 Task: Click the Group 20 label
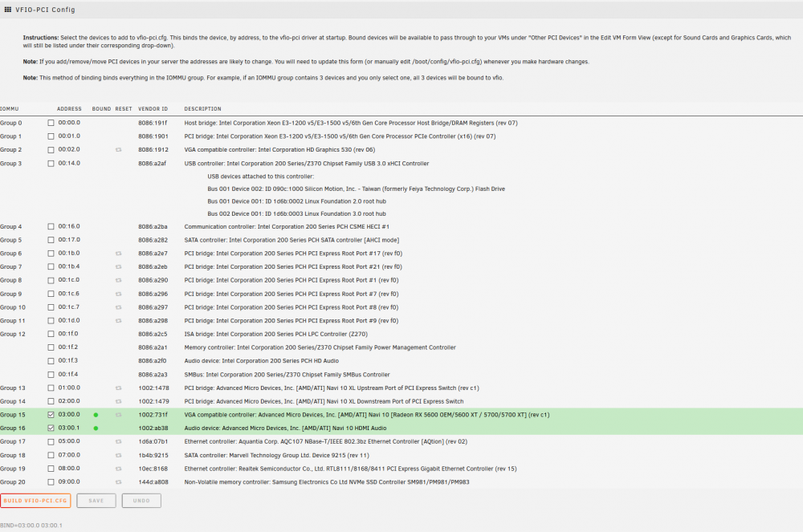pyautogui.click(x=13, y=482)
